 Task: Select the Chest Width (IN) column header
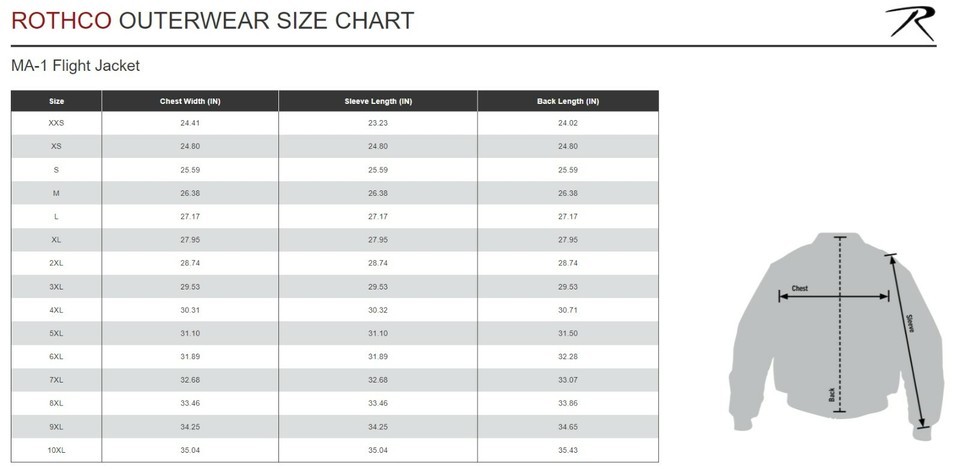pos(190,101)
